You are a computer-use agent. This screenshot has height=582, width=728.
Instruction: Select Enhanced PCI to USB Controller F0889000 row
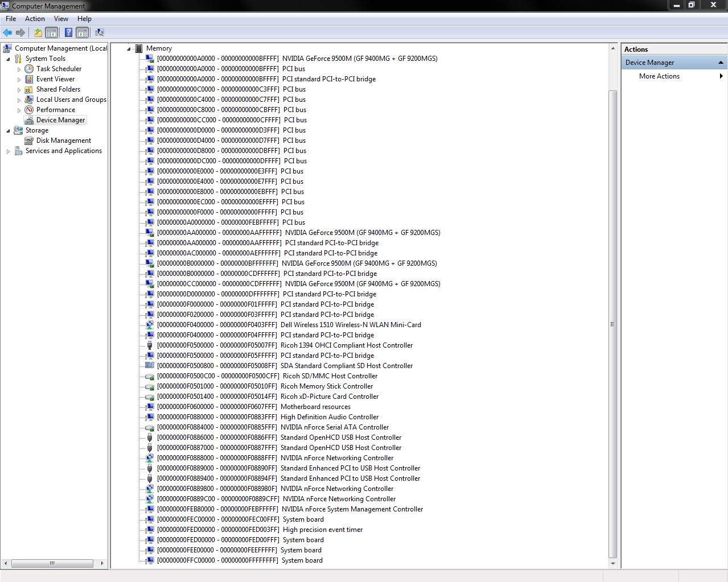tap(289, 468)
